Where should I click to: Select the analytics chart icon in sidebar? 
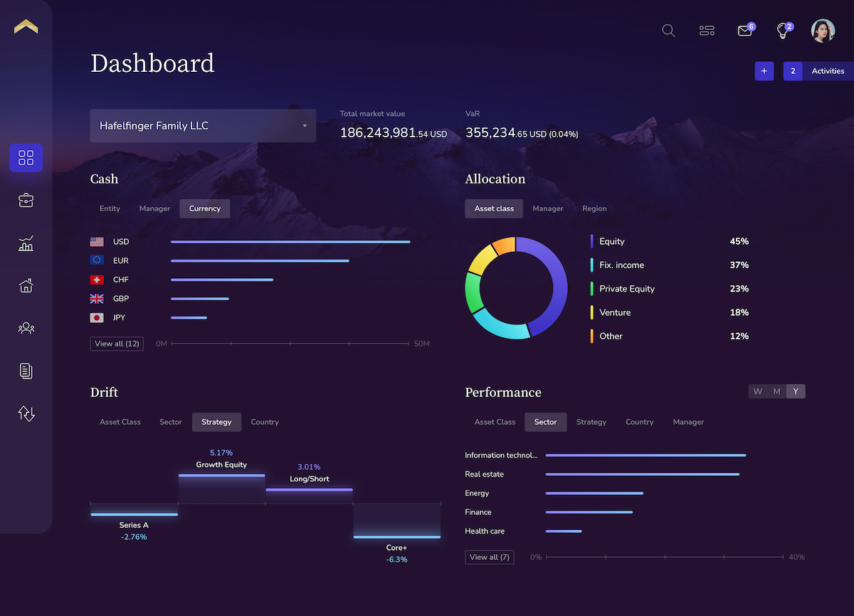coord(26,243)
